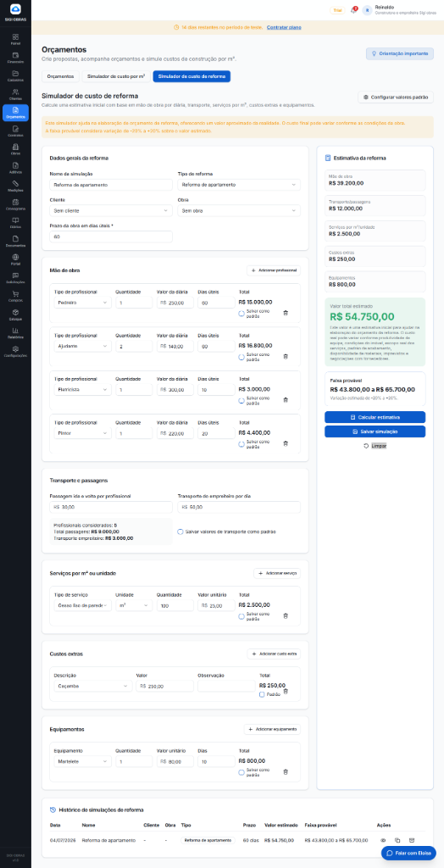The image size is (444, 868).
Task: Click the Prazo da obra field
Action: pos(111,236)
